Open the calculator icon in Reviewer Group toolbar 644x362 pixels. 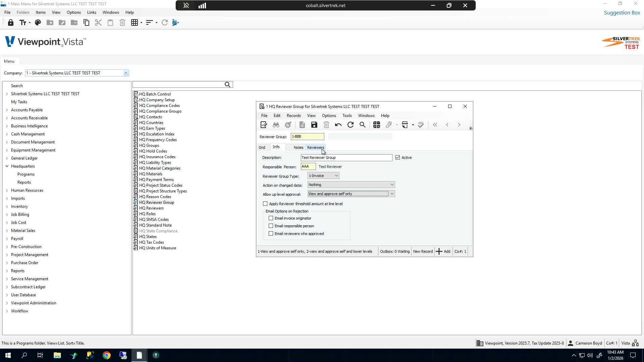coord(377,125)
